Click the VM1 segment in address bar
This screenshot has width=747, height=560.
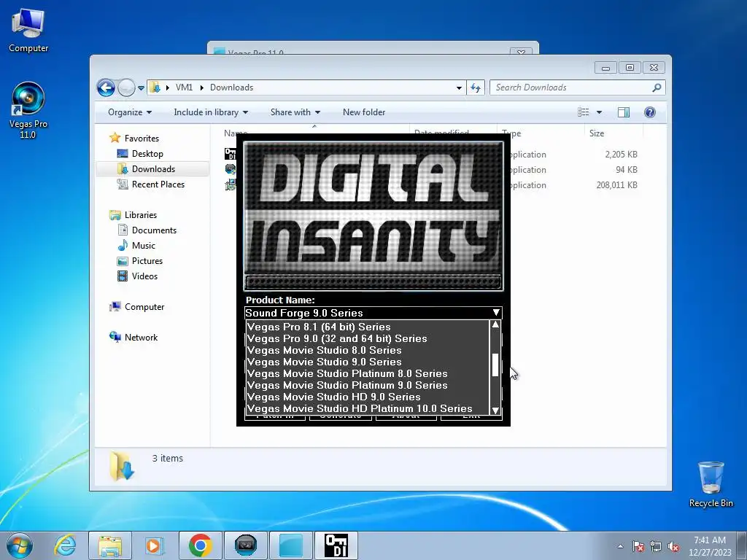(184, 87)
